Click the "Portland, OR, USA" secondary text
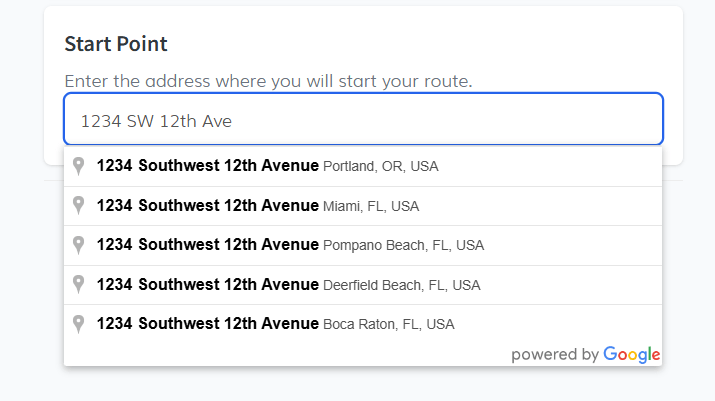 pos(381,167)
